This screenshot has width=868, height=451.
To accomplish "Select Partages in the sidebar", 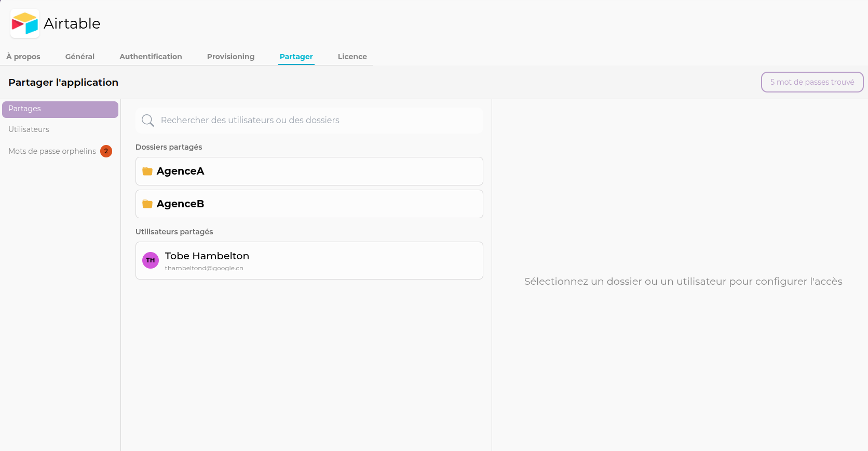I will [x=60, y=109].
